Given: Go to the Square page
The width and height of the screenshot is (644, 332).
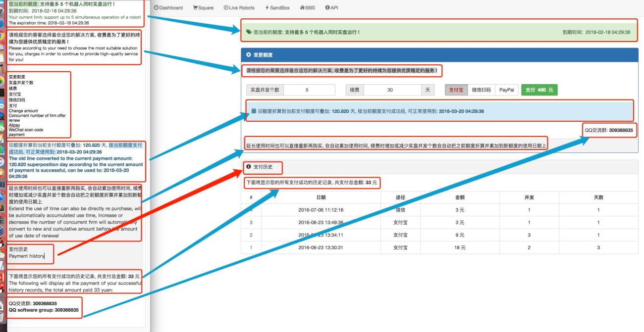Looking at the screenshot, I should click(203, 8).
